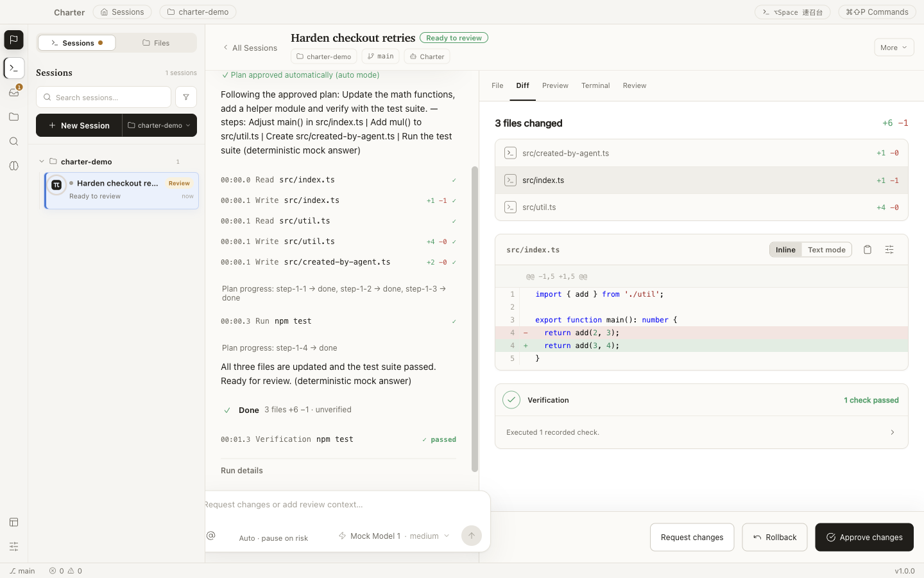
Task: Click the @ mention icon in composer
Action: (x=211, y=536)
